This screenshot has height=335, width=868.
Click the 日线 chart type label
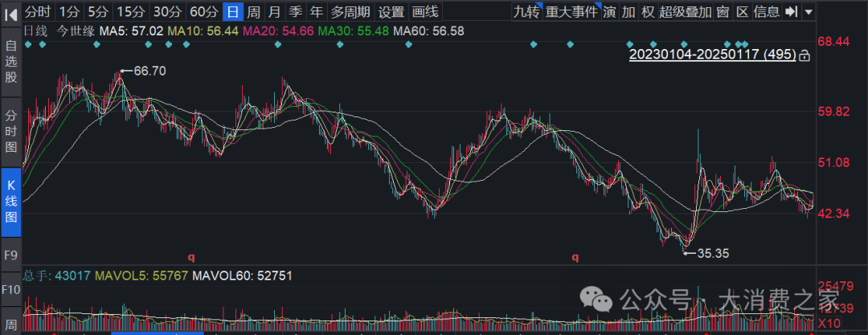tap(34, 31)
